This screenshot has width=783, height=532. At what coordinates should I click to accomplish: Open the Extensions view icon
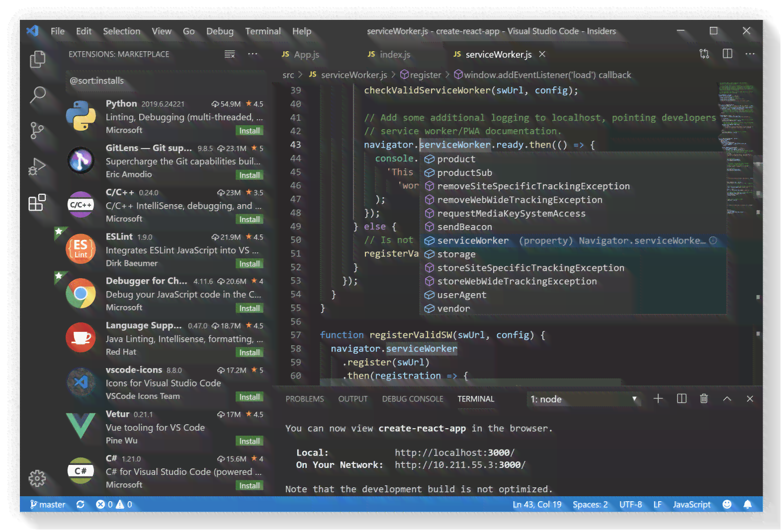point(37,202)
